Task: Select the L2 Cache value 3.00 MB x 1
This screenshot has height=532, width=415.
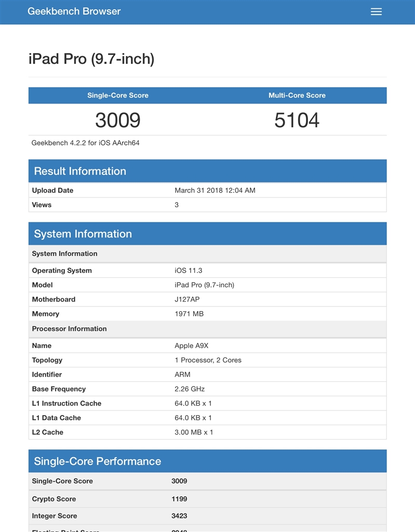Action: coord(194,432)
